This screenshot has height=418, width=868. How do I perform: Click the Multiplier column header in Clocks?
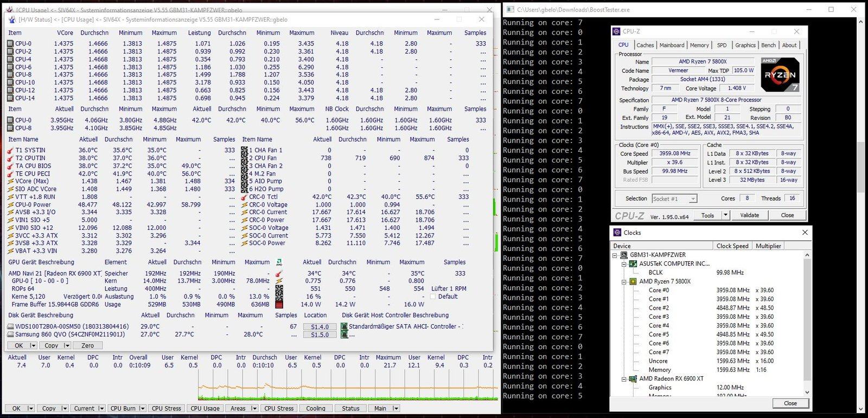click(769, 246)
